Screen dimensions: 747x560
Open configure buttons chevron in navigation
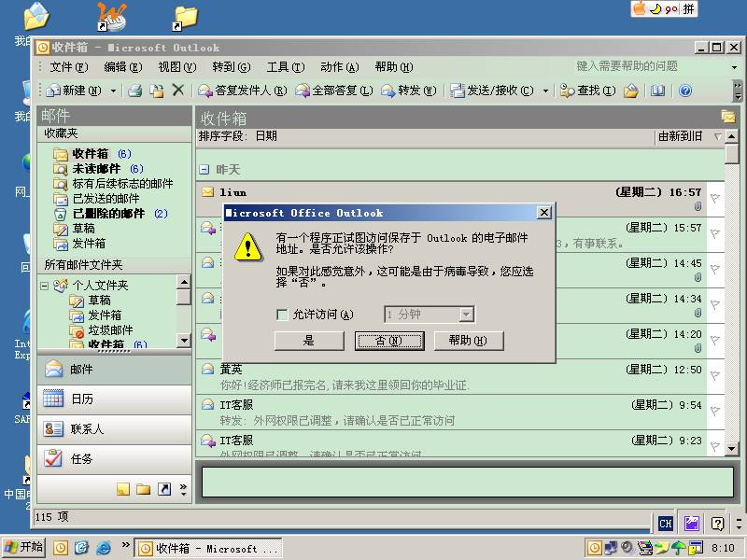point(183,489)
